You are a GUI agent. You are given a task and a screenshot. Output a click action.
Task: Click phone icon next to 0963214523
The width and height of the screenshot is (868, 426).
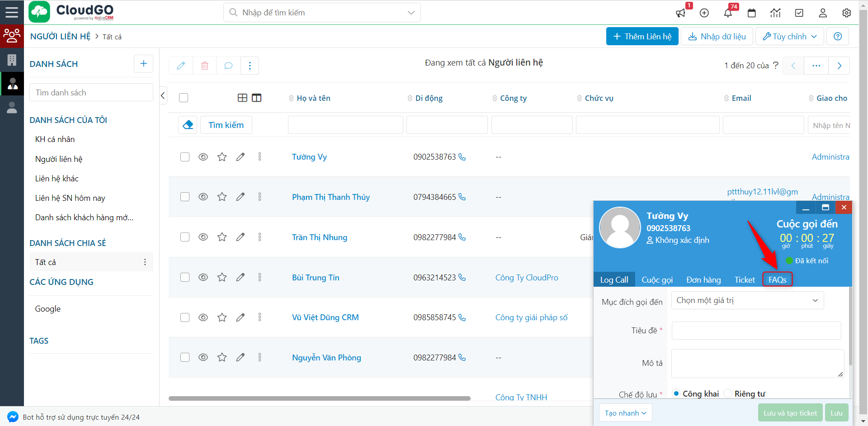(462, 277)
